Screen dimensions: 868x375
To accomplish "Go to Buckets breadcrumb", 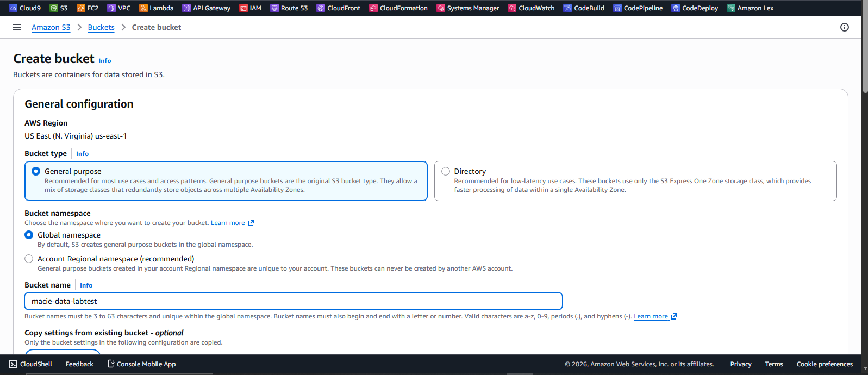I will tap(101, 27).
